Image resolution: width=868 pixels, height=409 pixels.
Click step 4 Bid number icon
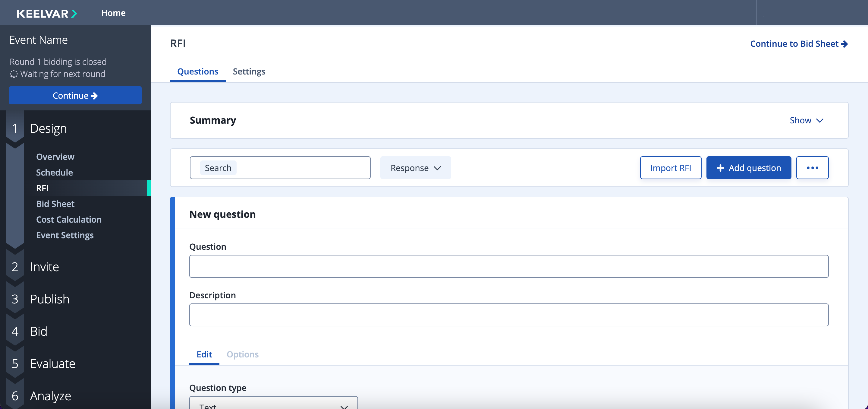click(x=15, y=331)
